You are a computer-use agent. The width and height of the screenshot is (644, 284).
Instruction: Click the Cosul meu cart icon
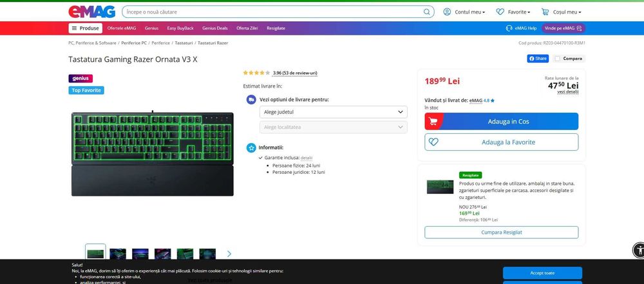click(x=545, y=12)
